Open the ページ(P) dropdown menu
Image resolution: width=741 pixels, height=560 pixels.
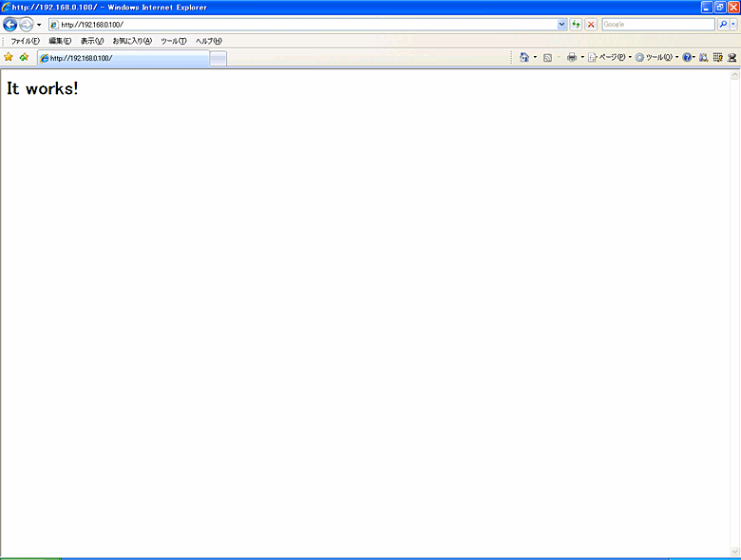point(606,58)
